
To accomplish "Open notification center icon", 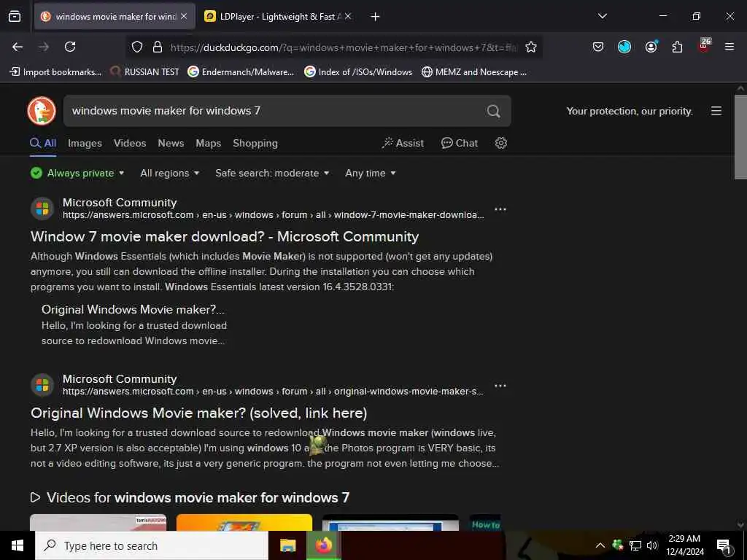I will point(724,547).
